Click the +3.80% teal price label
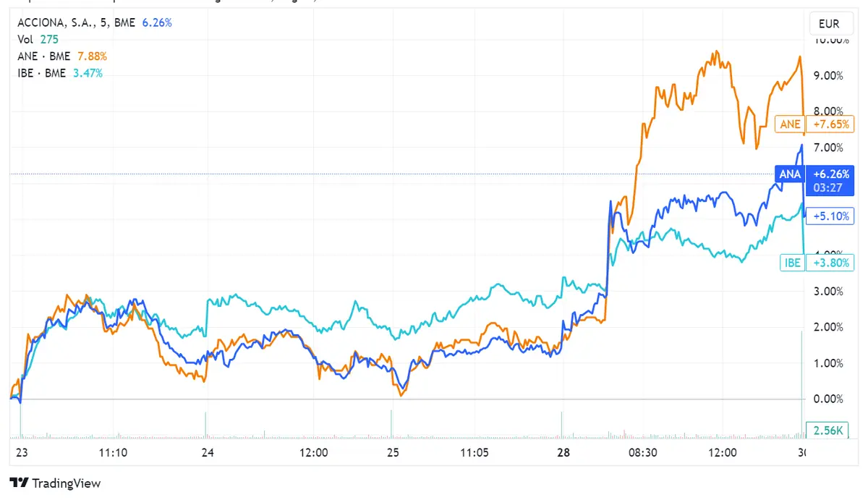868x500 pixels. point(829,263)
